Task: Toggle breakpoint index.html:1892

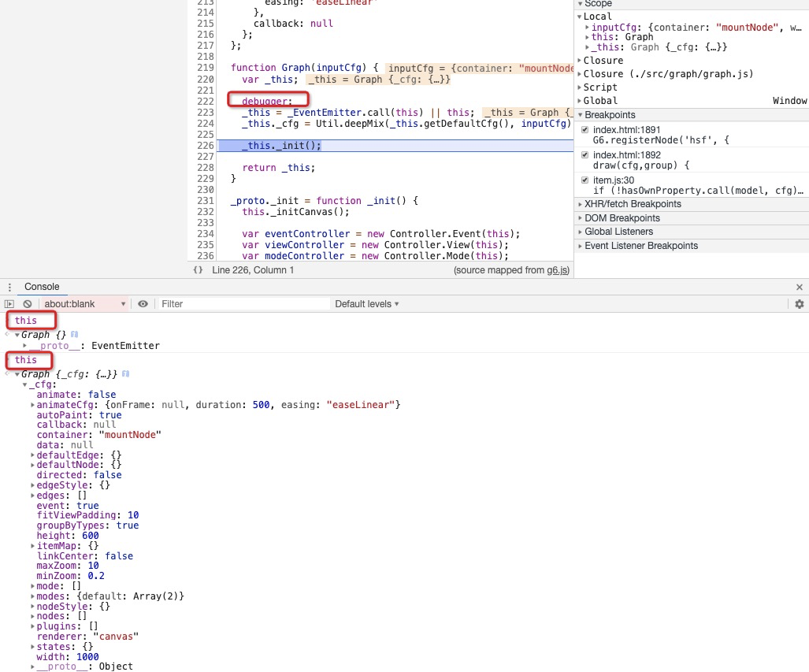Action: coord(584,155)
